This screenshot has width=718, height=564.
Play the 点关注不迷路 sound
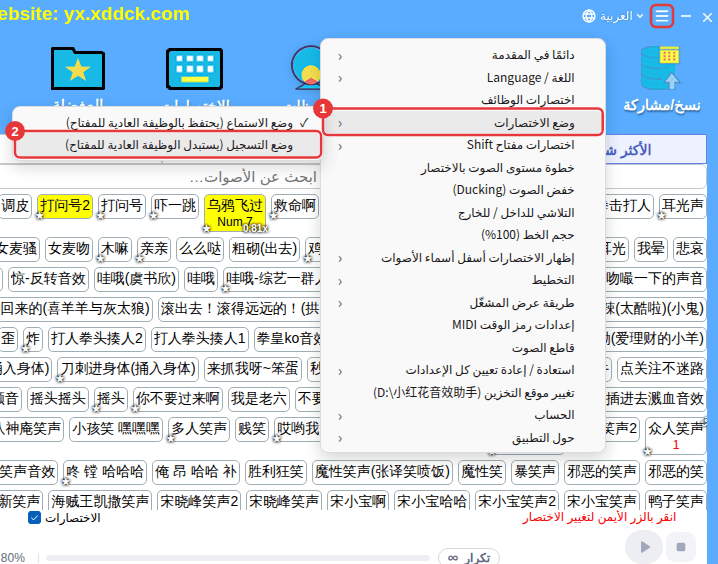click(662, 369)
